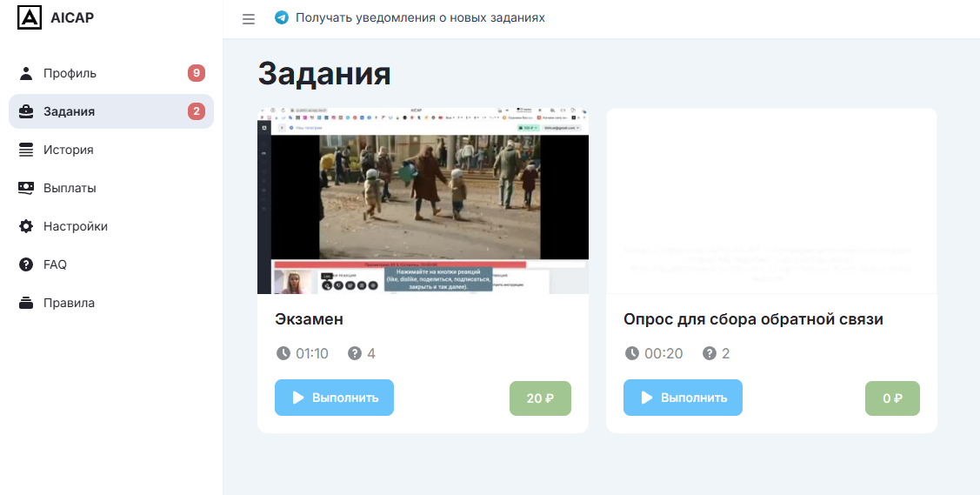Click the question count icon in Экзамен card
Screen dimensions: 980x495
[x=355, y=353]
